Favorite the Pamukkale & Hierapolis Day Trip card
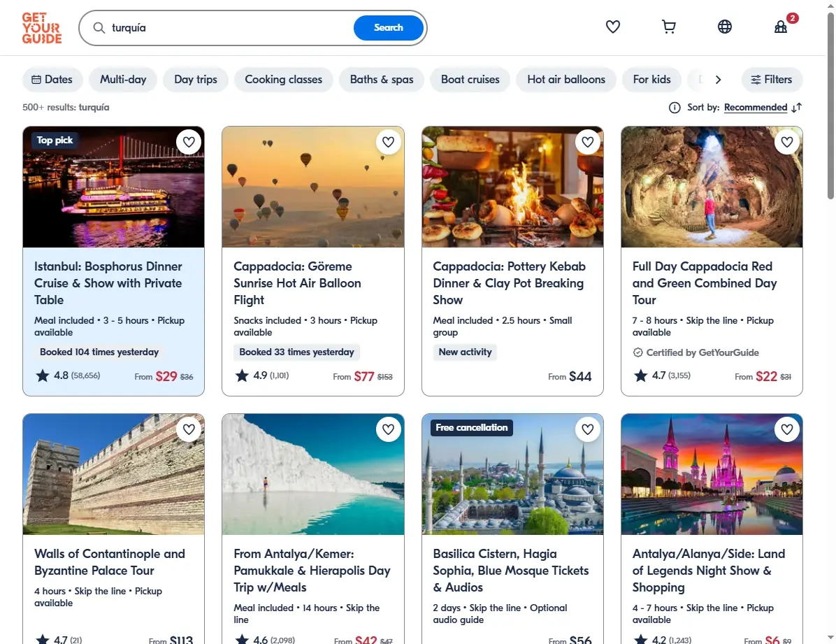Viewport: 836px width, 644px height. tap(388, 429)
